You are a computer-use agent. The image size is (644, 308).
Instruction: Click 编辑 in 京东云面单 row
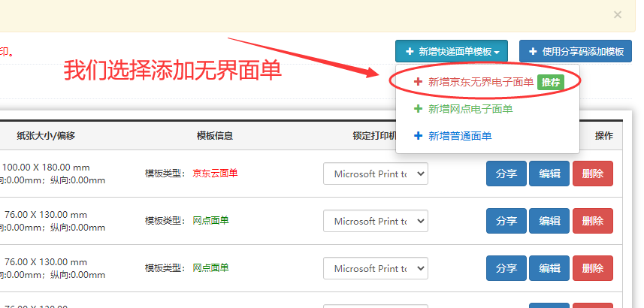tap(549, 174)
